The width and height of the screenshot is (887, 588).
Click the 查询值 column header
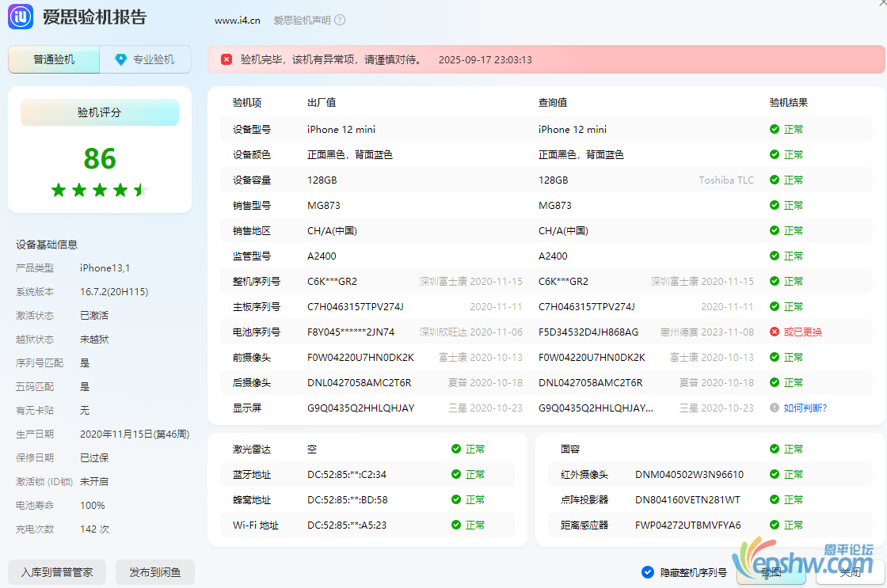(x=553, y=102)
